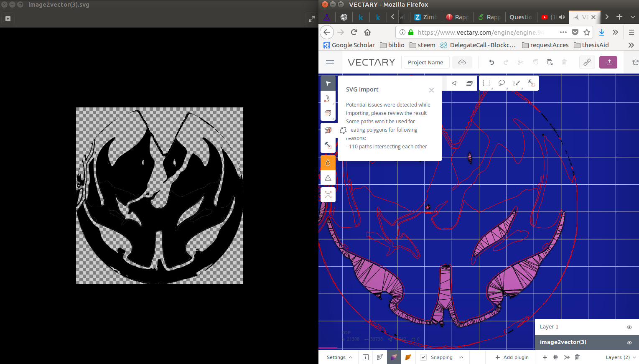Click Add plugin button
Viewport: 639px width, 364px height.
click(x=512, y=357)
